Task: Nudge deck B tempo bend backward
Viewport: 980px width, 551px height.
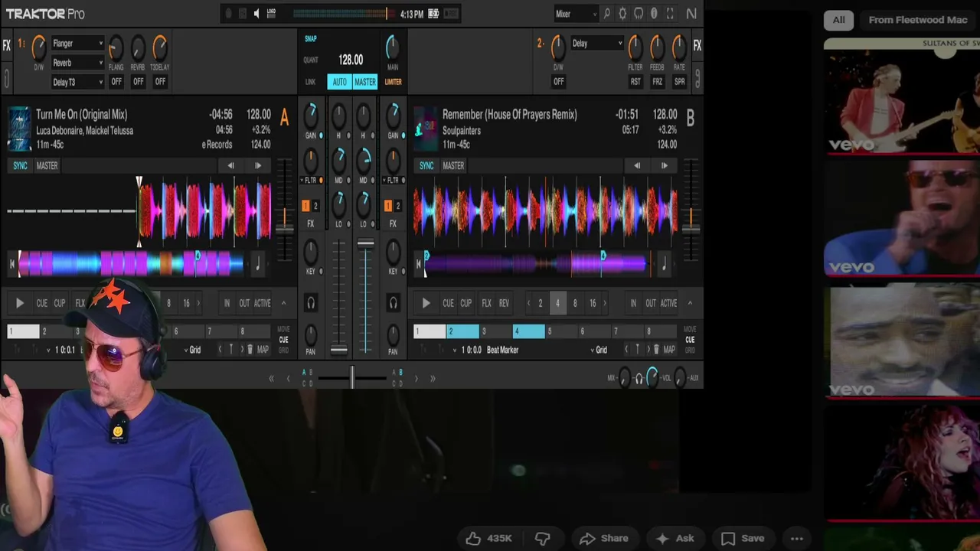Action: (636, 165)
